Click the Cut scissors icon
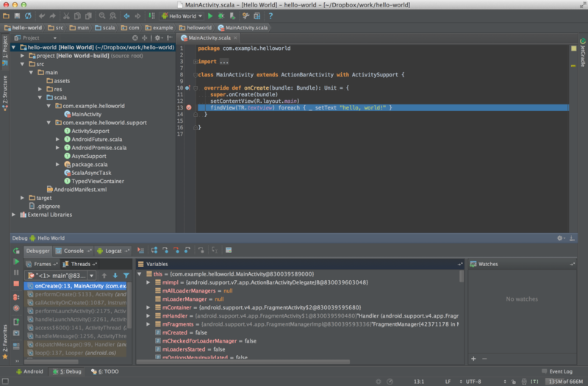588x386 pixels. [66, 15]
